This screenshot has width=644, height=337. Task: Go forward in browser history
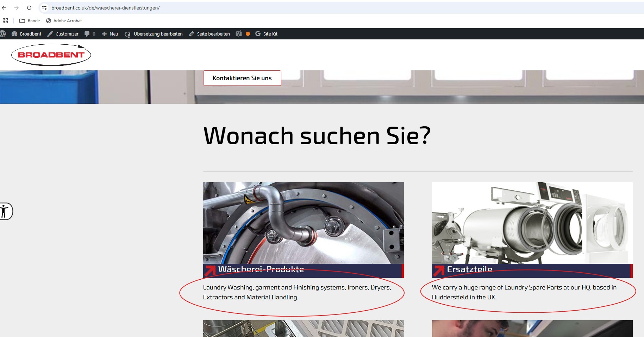click(17, 8)
